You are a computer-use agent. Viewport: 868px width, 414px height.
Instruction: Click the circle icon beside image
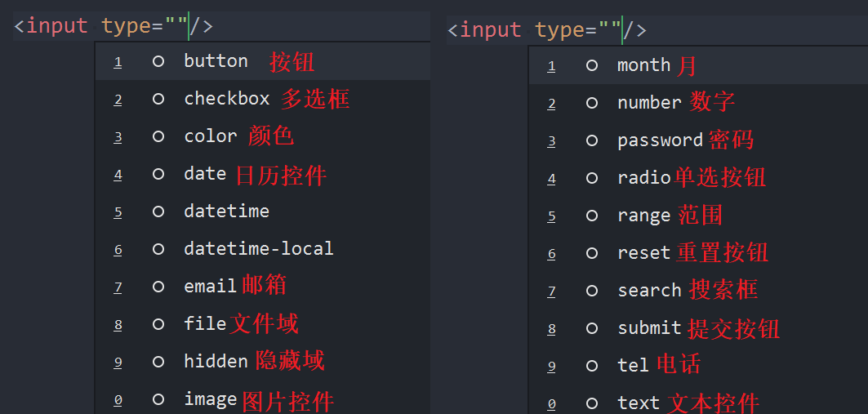click(x=158, y=399)
